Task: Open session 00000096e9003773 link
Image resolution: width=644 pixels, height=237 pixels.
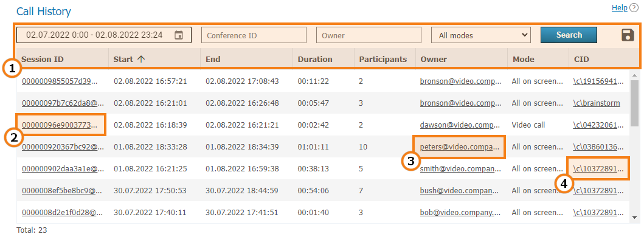Action: click(60, 125)
